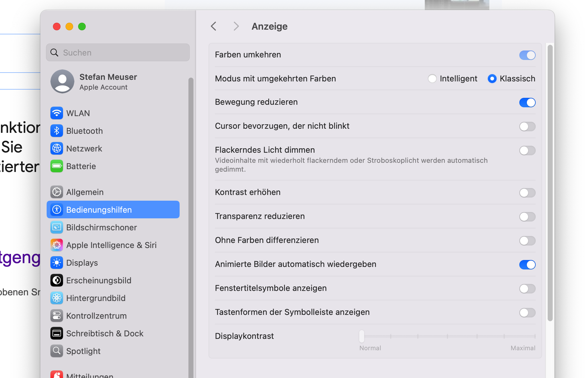This screenshot has width=588, height=378.
Task: Click the Apple Account subtitle
Action: 103,87
